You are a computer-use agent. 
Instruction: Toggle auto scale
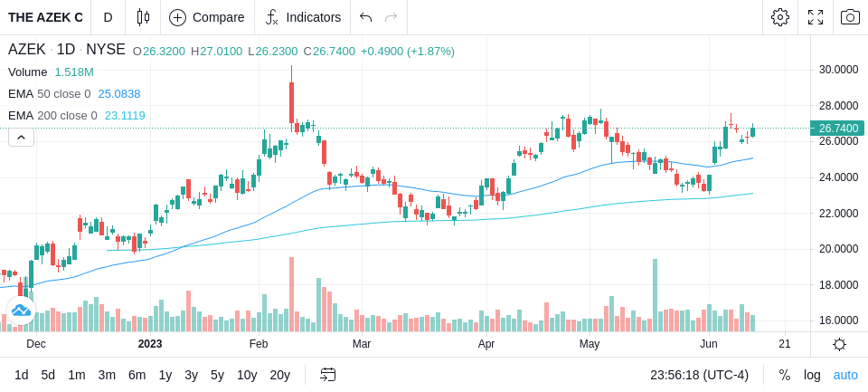(x=845, y=375)
